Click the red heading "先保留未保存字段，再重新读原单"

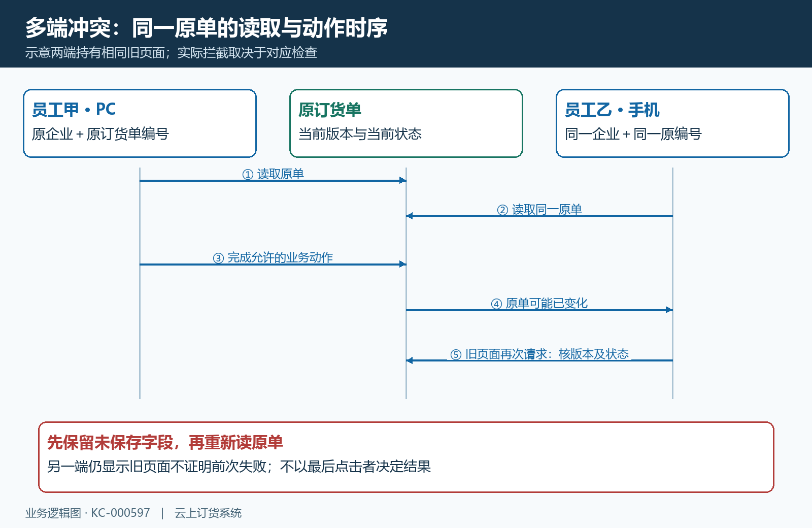tap(165, 443)
